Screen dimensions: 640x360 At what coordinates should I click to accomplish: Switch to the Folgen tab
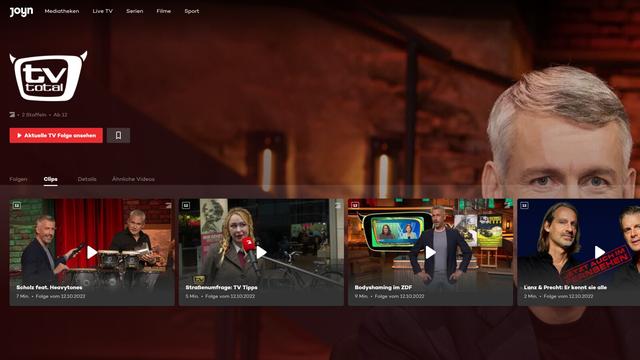(18, 179)
